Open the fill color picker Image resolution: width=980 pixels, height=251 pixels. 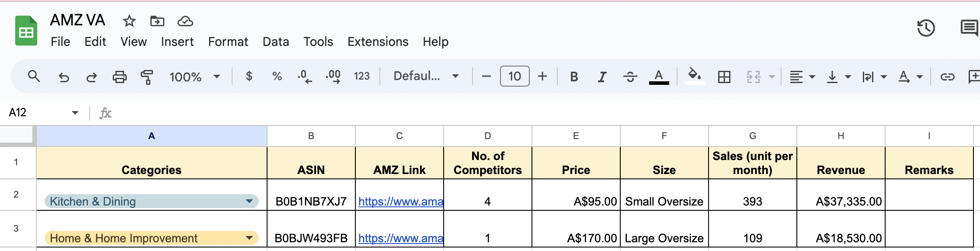[694, 76]
